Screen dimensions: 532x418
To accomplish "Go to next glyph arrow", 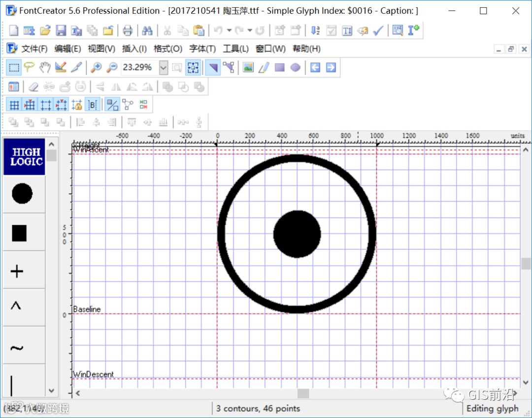I will [x=331, y=68].
